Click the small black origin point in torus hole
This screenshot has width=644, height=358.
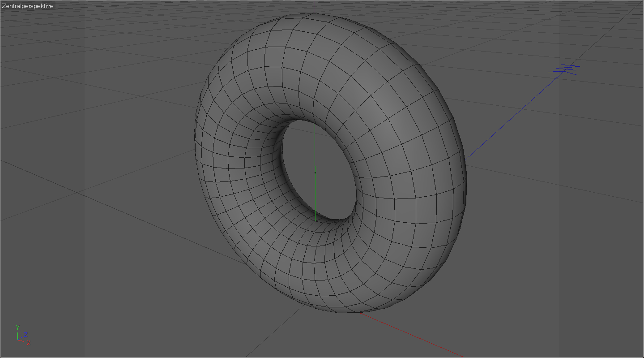pyautogui.click(x=315, y=172)
